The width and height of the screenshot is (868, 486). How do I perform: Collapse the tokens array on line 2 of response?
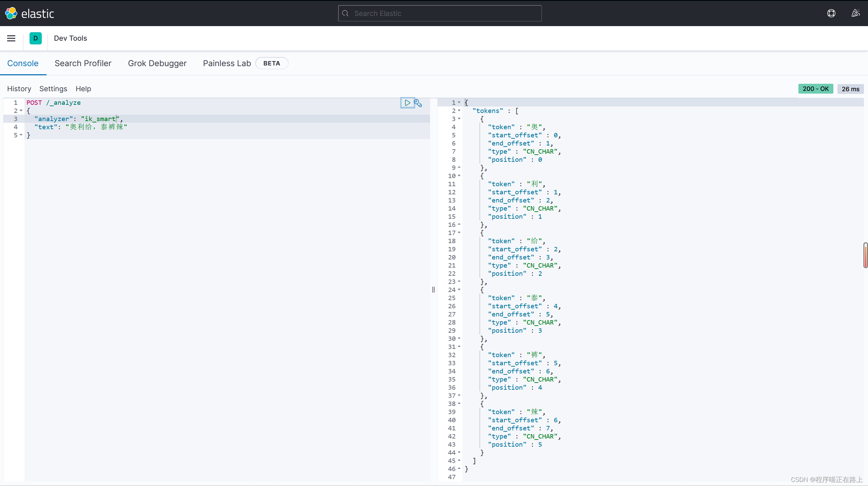pyautogui.click(x=459, y=111)
